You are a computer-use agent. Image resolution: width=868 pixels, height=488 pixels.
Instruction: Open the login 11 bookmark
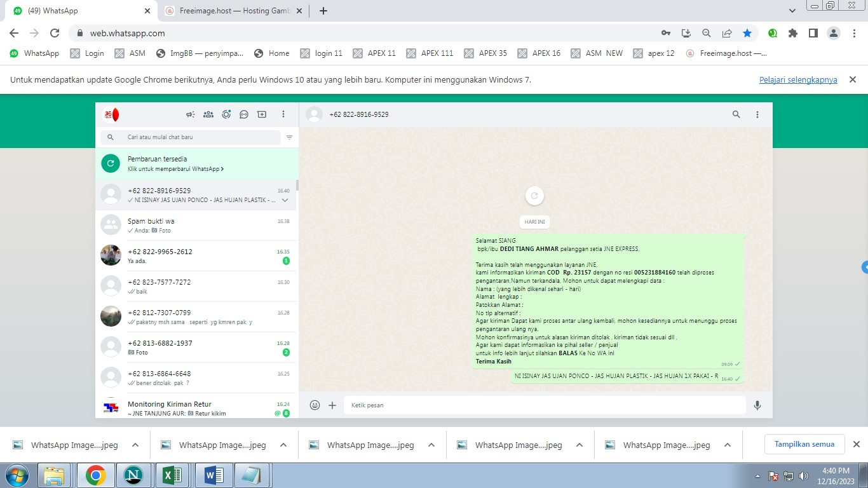click(322, 53)
